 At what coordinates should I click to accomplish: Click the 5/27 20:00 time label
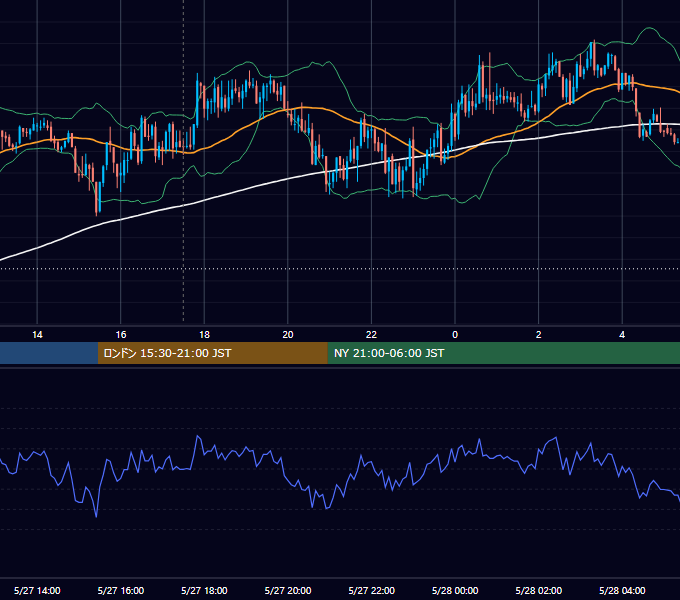click(288, 590)
